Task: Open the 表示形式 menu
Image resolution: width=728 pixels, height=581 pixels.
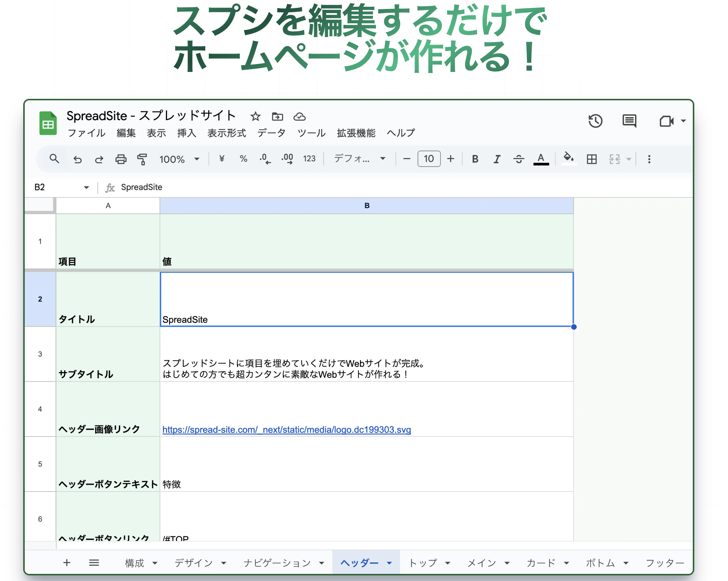Action: click(x=227, y=133)
